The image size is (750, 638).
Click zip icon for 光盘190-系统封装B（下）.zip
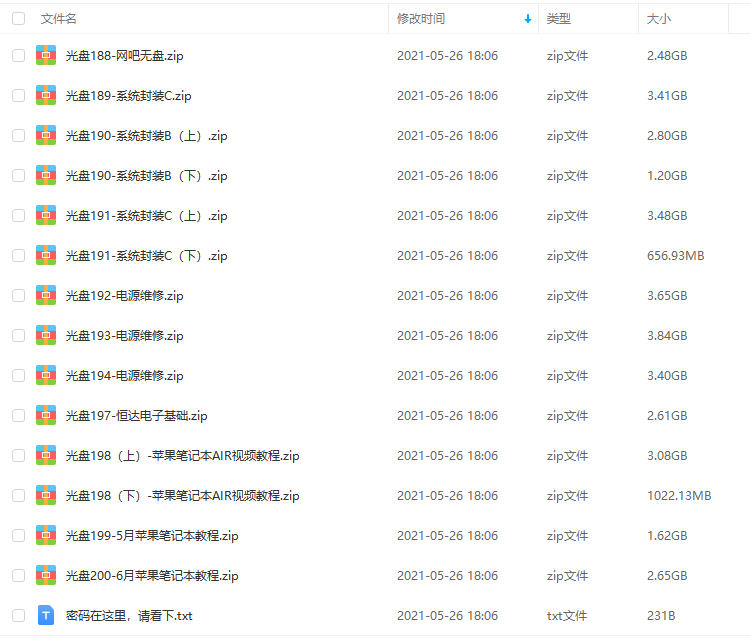[46, 176]
